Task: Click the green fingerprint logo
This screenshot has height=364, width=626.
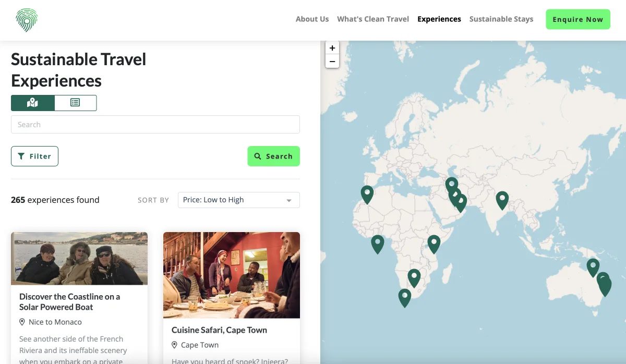Action: 27,20
